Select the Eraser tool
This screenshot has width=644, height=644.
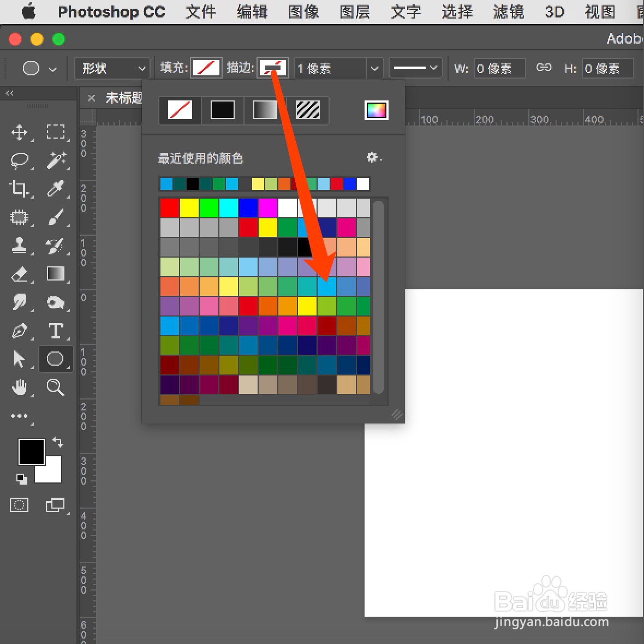click(19, 274)
